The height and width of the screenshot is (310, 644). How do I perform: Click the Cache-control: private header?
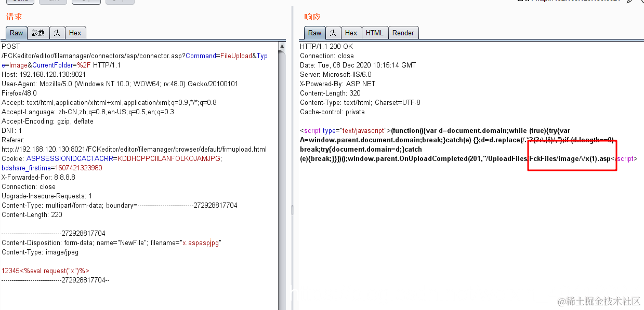tap(333, 112)
